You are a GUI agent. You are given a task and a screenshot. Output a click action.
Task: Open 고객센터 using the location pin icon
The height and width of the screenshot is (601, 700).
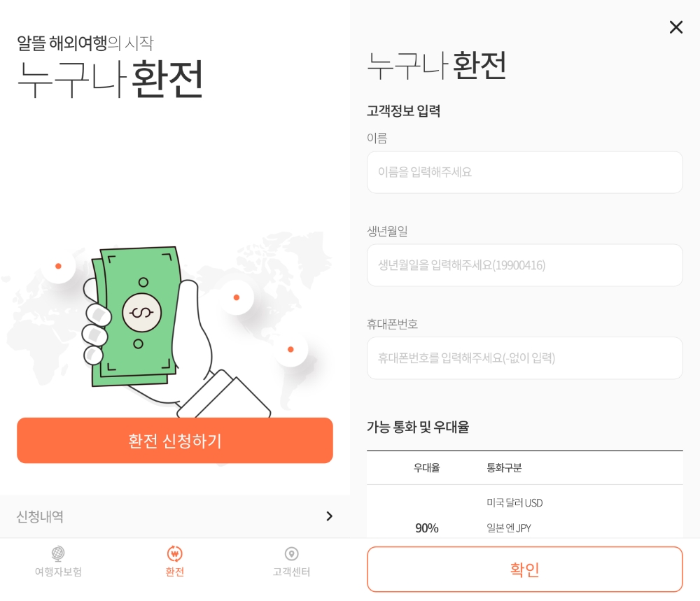pyautogui.click(x=291, y=553)
